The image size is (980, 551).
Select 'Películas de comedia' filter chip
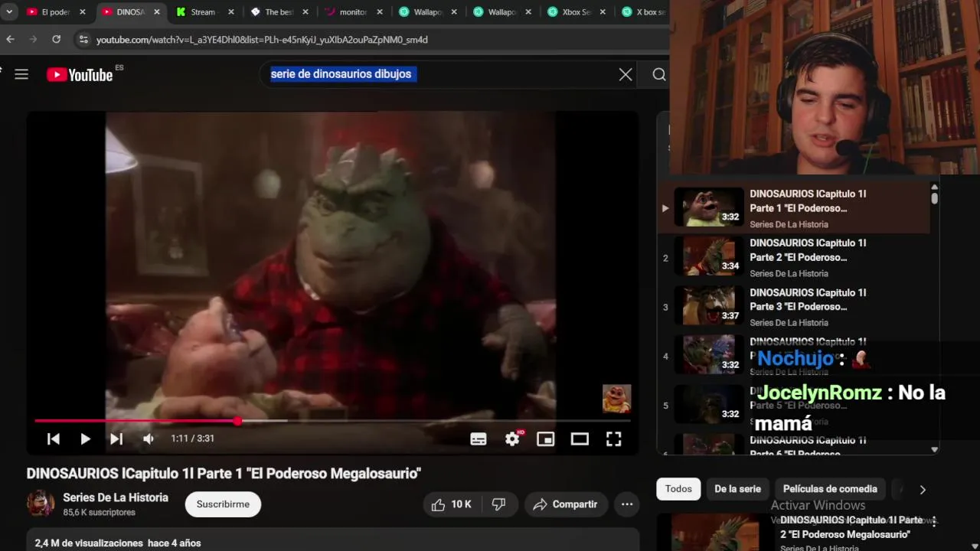830,489
